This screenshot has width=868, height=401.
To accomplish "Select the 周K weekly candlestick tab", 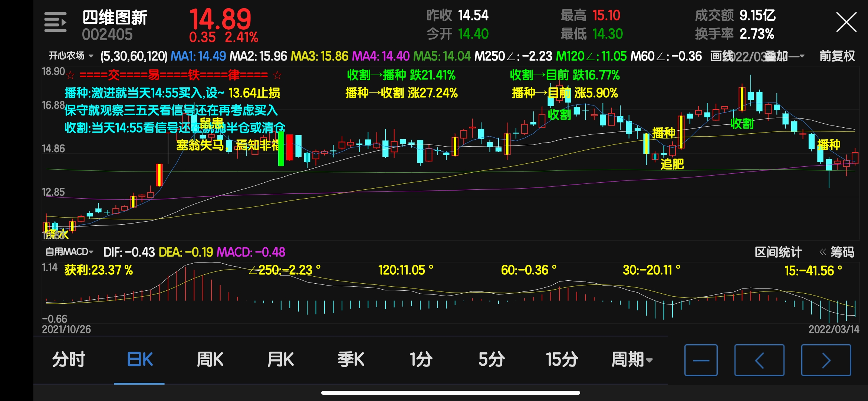I will pyautogui.click(x=210, y=359).
